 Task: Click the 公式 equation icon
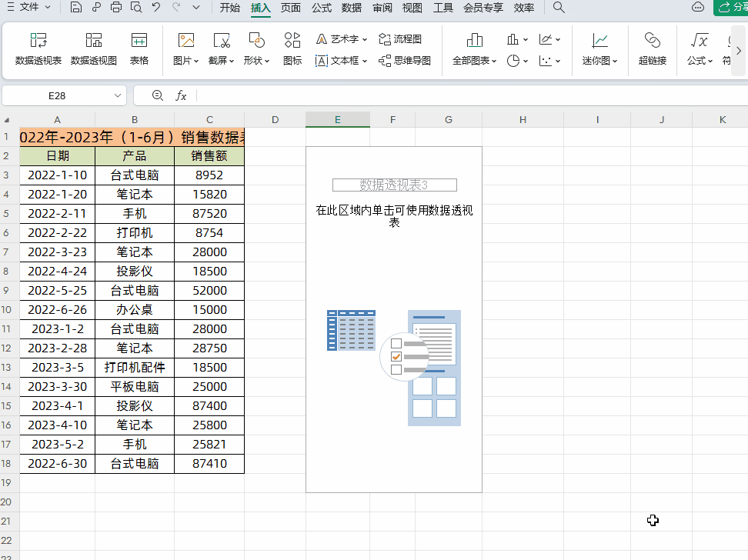click(x=700, y=41)
